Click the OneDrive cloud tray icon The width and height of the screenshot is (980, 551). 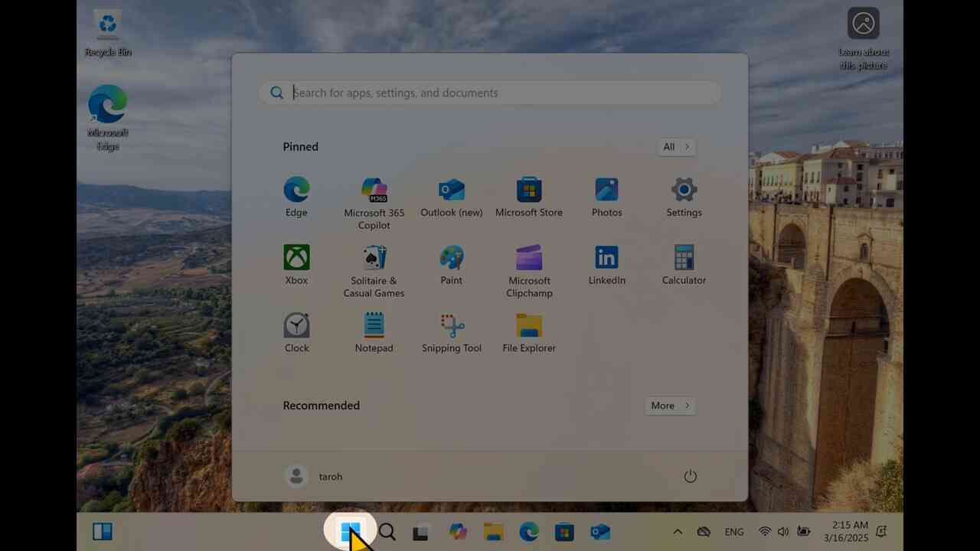pyautogui.click(x=704, y=531)
